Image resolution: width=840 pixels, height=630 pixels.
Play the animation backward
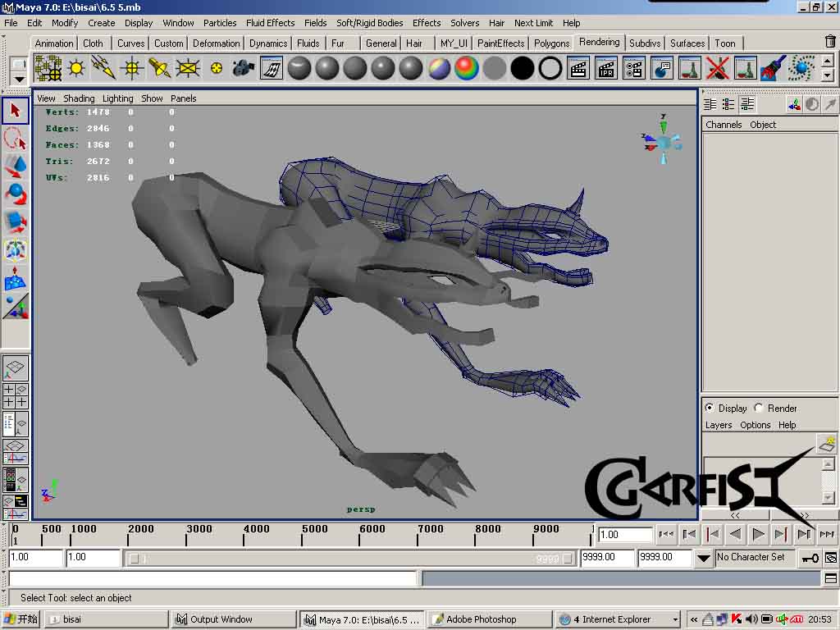pos(736,534)
